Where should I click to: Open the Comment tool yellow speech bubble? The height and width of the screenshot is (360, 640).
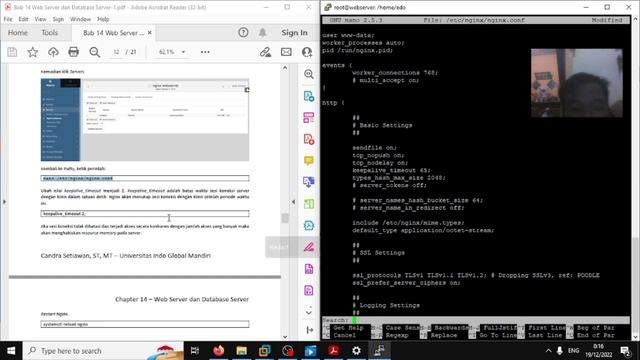[x=309, y=160]
